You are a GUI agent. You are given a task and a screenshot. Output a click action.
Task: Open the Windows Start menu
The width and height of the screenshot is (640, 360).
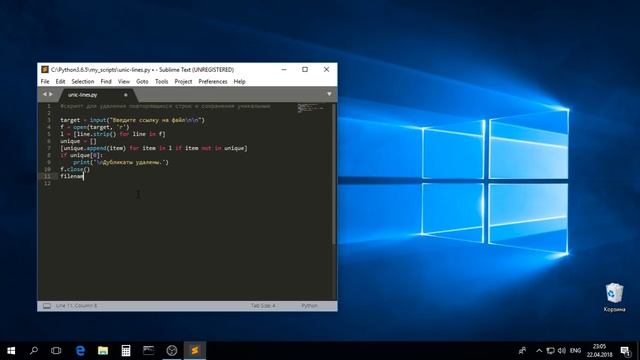pos(11,350)
